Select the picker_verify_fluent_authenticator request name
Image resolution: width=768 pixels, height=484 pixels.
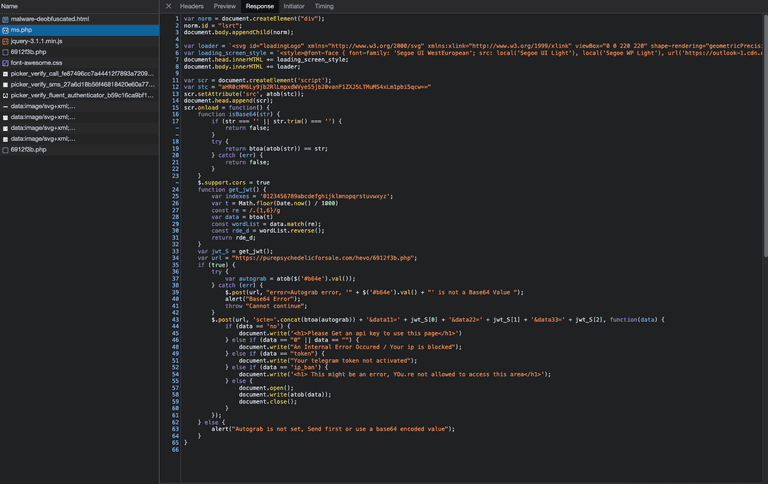[x=82, y=95]
